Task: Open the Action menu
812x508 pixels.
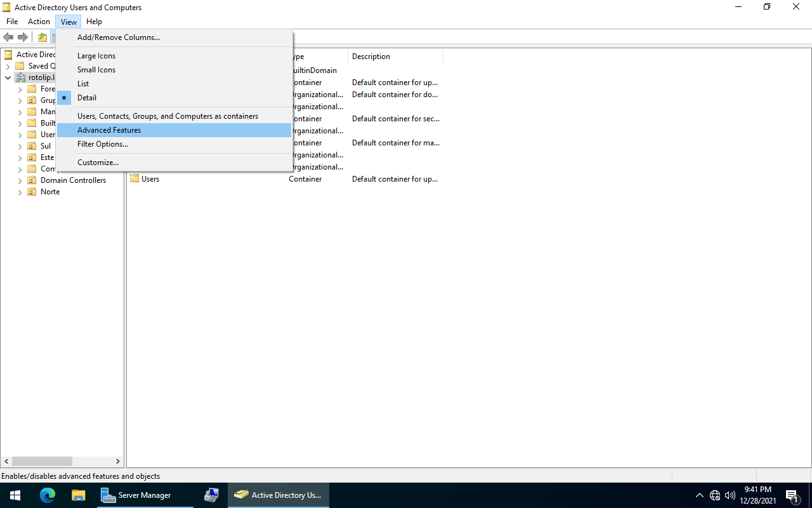Action: (39, 22)
